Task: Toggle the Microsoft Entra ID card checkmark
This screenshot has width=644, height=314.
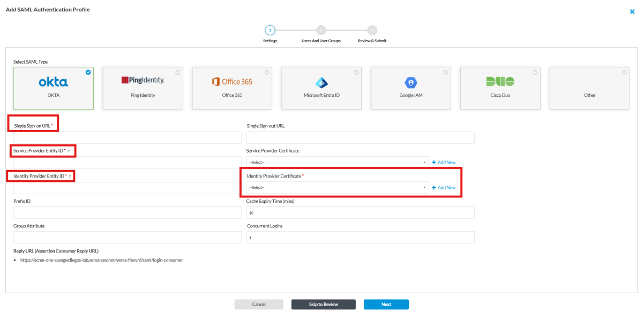Action: click(x=356, y=72)
